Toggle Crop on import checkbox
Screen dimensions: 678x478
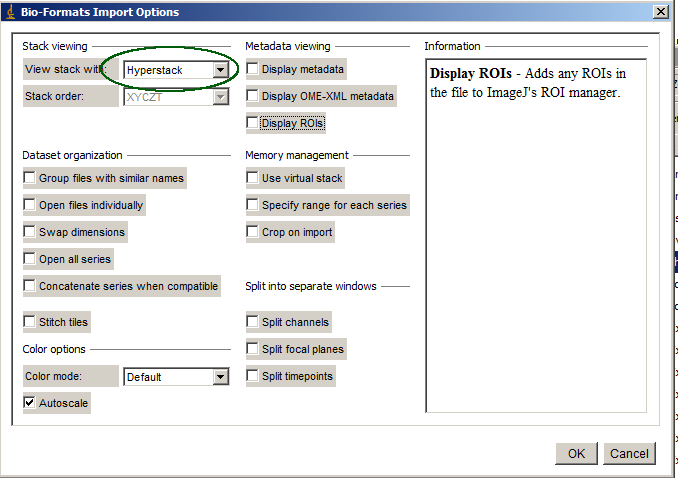click(x=253, y=232)
